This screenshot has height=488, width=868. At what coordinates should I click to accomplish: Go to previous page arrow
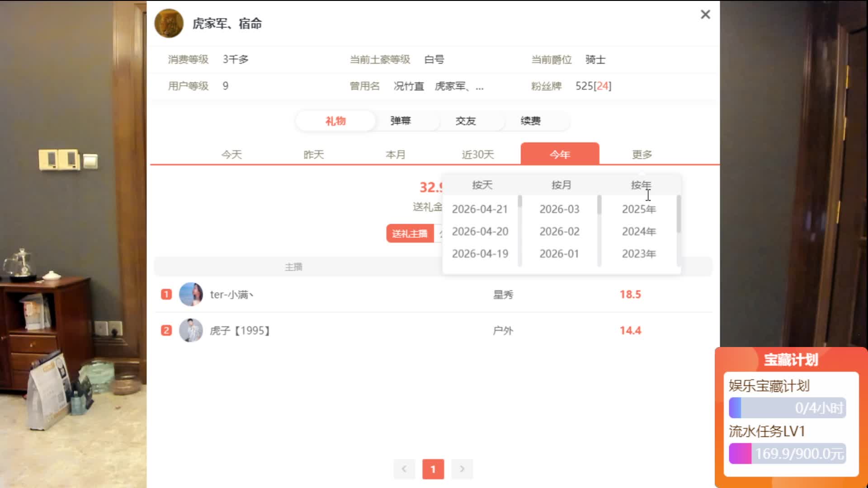tap(404, 469)
